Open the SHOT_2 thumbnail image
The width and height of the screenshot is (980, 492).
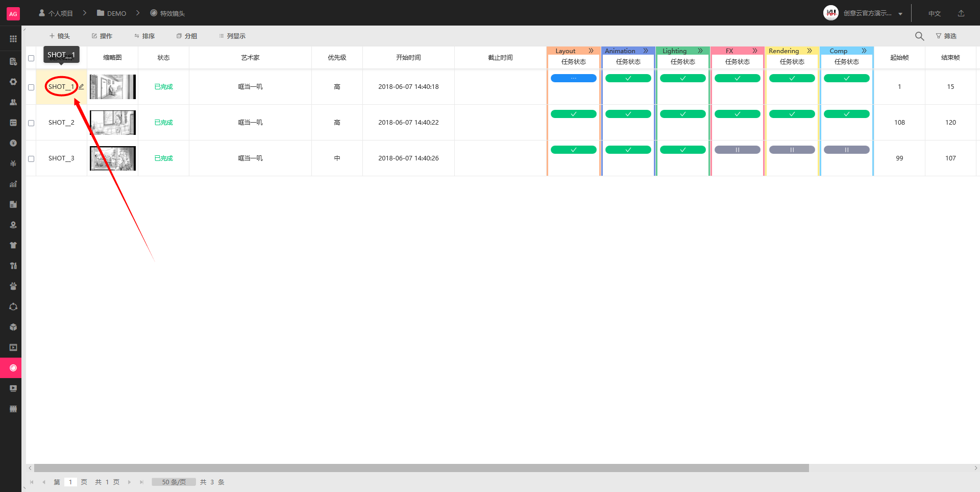[x=113, y=123]
